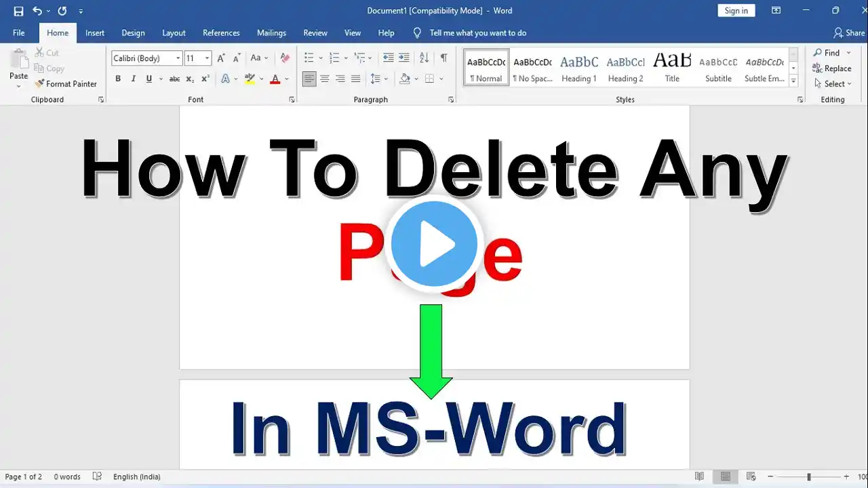Screen dimensions: 868x488
Task: Apply the Heading 1 style
Action: (579, 68)
